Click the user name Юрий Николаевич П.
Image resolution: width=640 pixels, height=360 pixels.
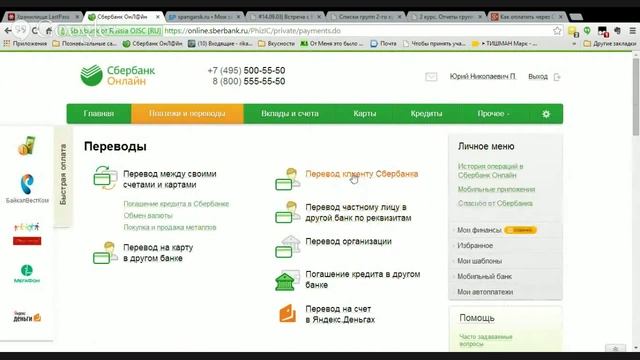(482, 77)
